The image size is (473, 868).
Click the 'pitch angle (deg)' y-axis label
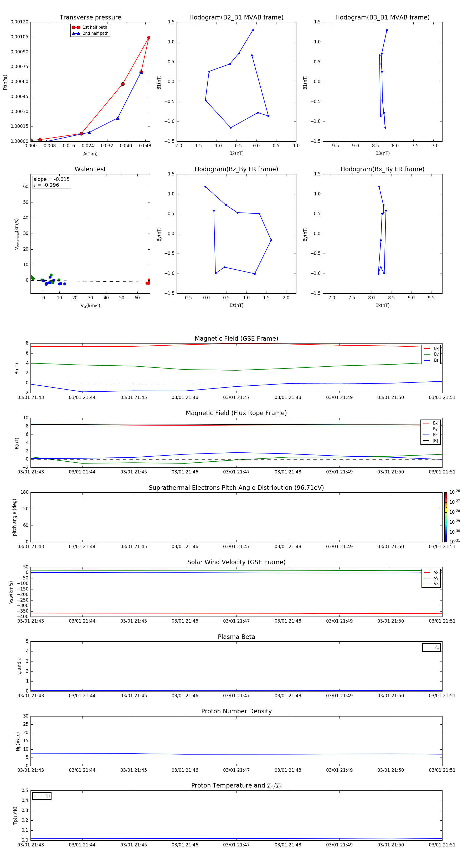pyautogui.click(x=14, y=517)
